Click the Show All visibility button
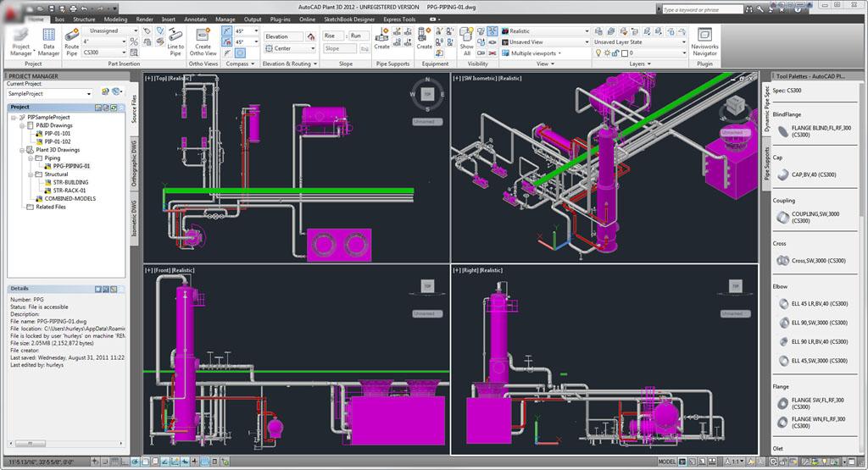 tap(467, 42)
